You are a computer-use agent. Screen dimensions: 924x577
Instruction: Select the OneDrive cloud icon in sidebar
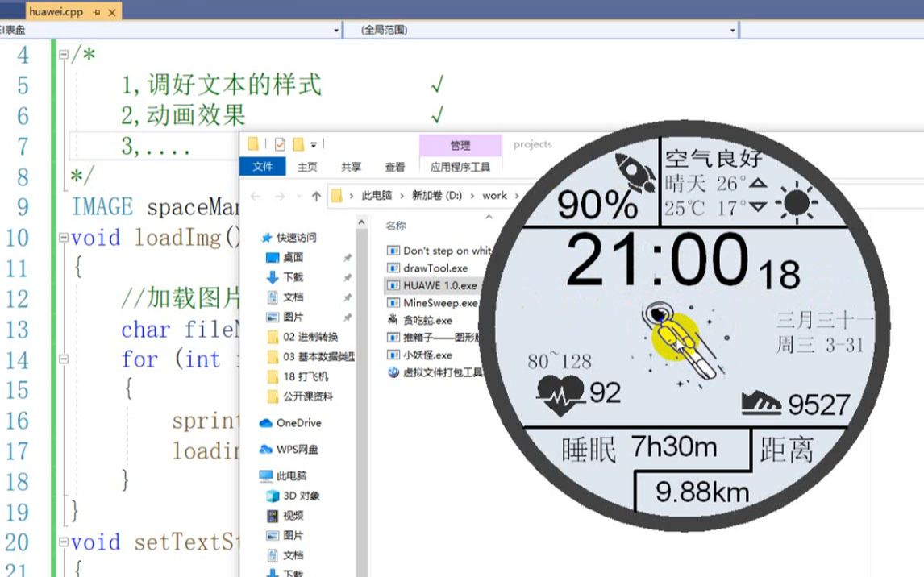[x=265, y=423]
